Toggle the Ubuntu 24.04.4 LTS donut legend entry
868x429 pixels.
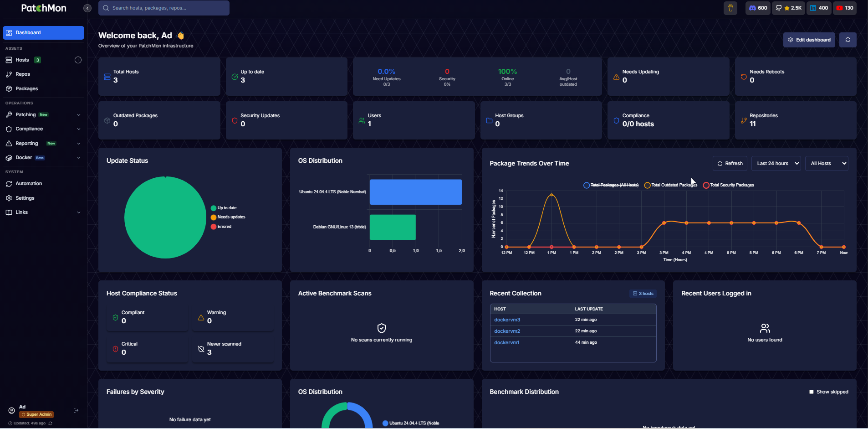point(411,423)
